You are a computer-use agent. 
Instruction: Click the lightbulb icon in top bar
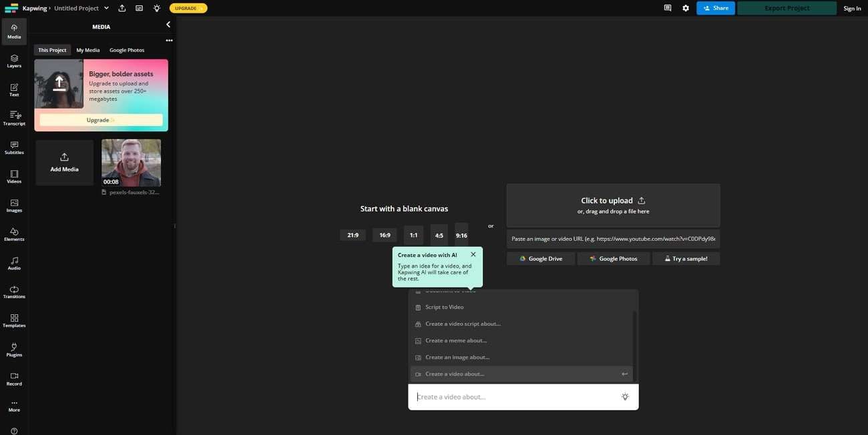pyautogui.click(x=156, y=8)
